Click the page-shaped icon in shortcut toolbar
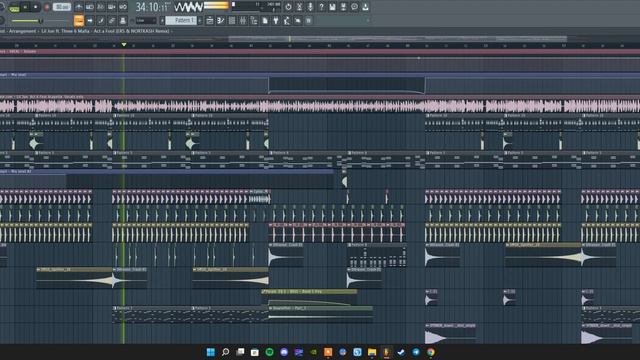 click(265, 20)
